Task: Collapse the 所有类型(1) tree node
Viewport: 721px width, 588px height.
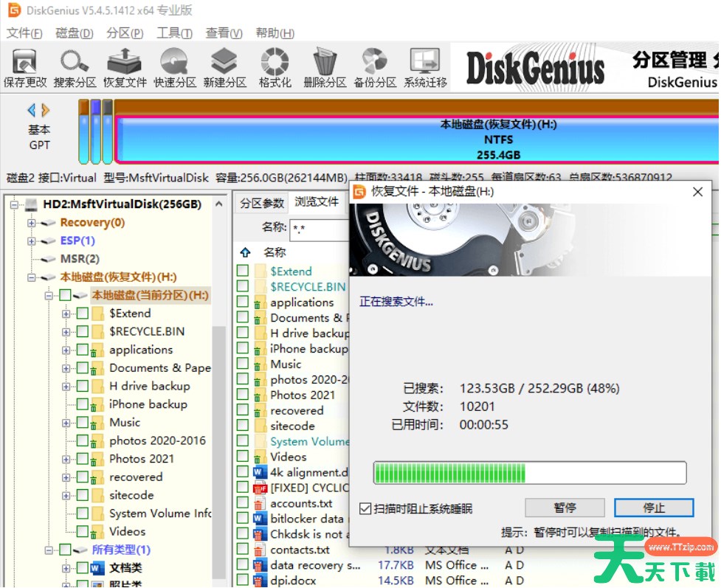Action: pos(49,550)
